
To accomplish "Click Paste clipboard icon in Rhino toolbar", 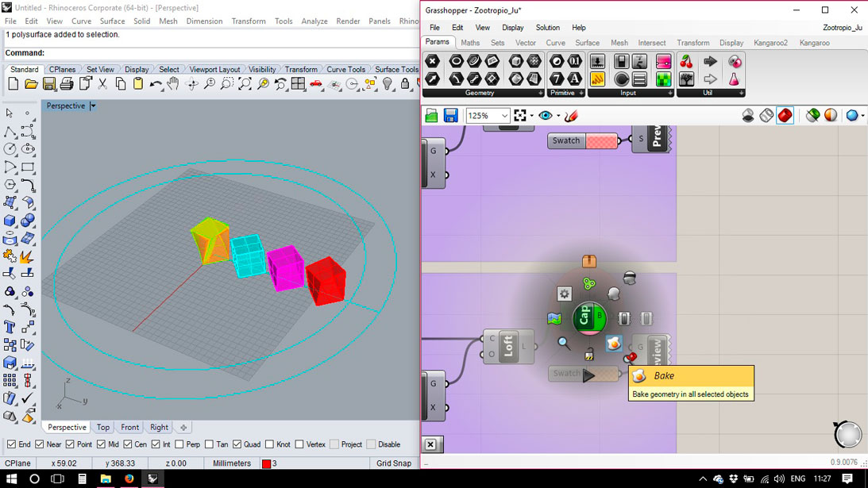I will 138,84.
